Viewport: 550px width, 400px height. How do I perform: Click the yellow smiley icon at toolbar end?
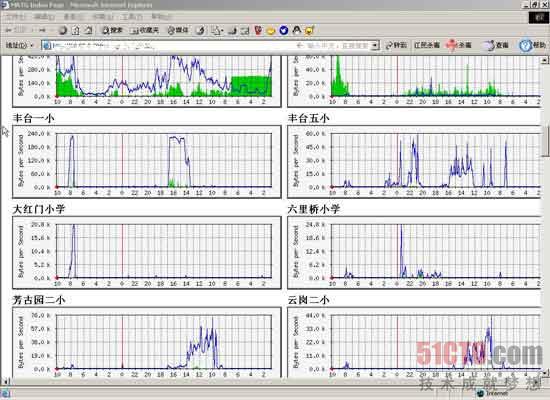(x=309, y=31)
